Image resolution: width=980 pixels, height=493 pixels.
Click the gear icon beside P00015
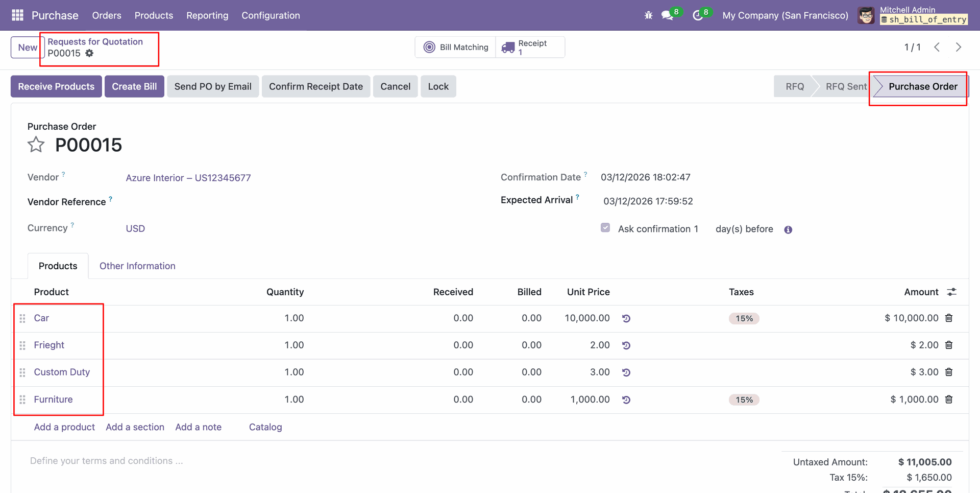point(89,53)
